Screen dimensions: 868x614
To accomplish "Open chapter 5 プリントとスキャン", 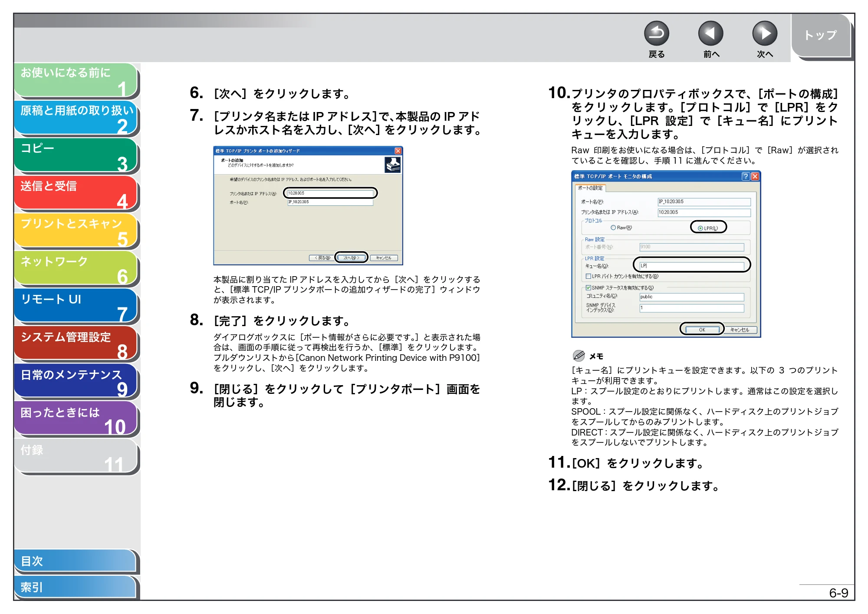I will click(x=76, y=231).
